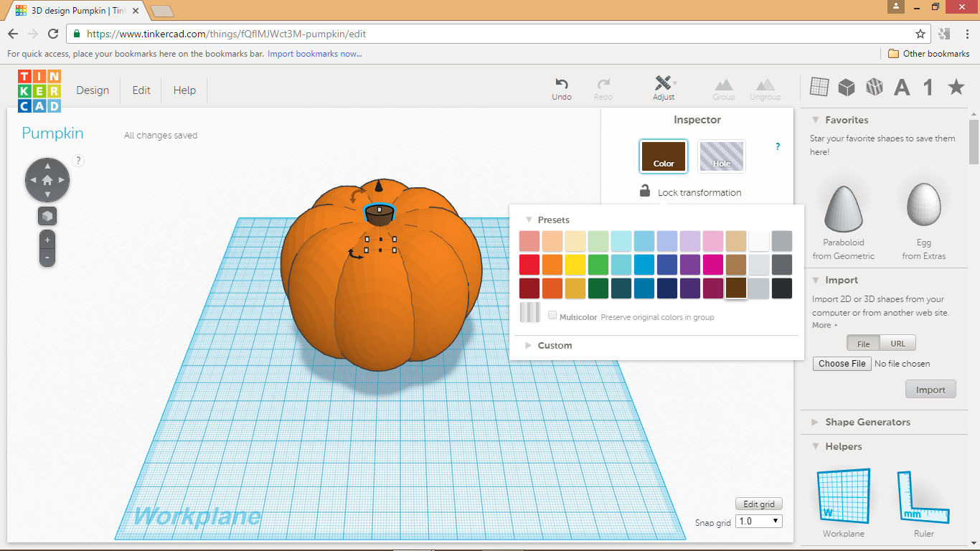
Task: Click the Import bookmarks now link
Action: pos(314,54)
